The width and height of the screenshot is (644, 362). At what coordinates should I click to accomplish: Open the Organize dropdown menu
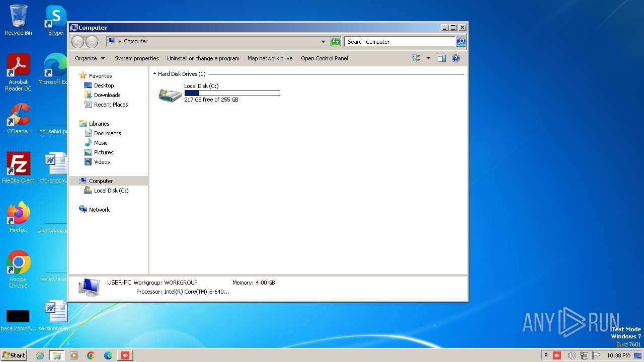pyautogui.click(x=90, y=58)
